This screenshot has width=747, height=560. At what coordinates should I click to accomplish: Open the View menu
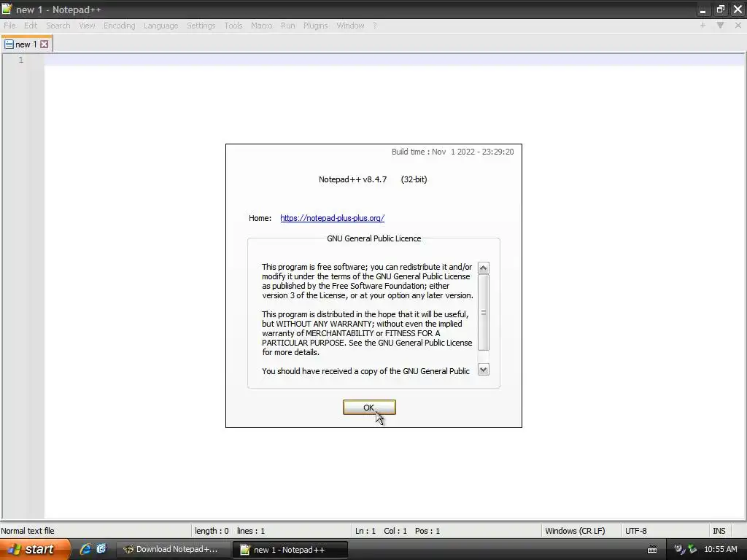point(88,26)
